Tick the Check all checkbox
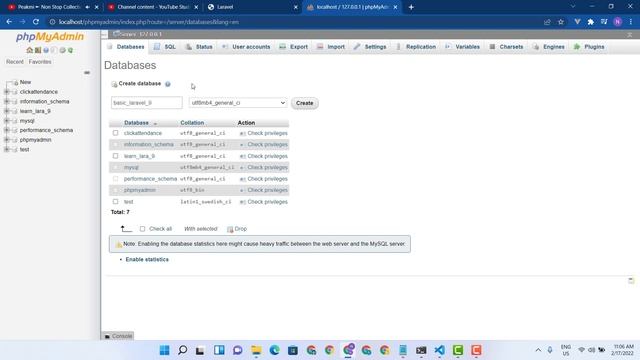This screenshot has height=360, width=640. pyautogui.click(x=142, y=229)
